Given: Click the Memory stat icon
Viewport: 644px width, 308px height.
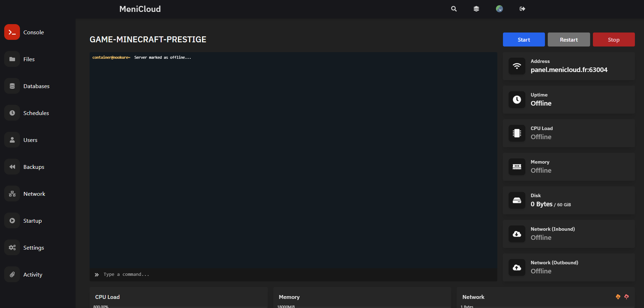Looking at the screenshot, I should click(x=517, y=167).
